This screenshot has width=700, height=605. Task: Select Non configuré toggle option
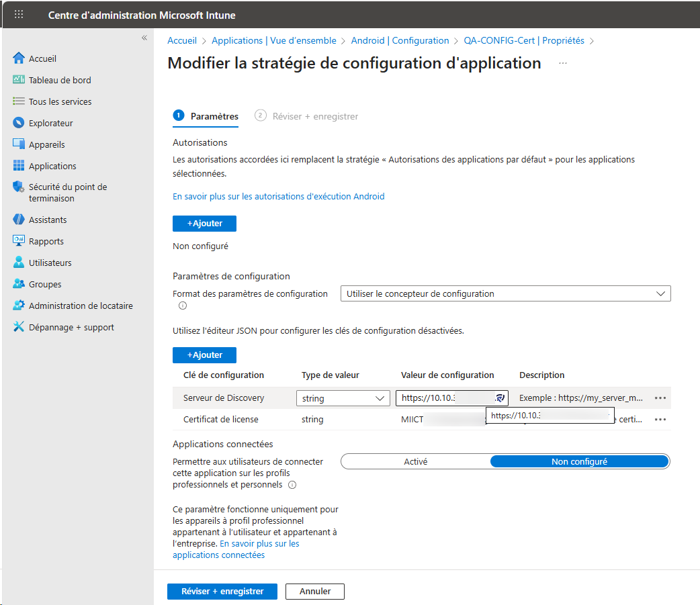579,461
